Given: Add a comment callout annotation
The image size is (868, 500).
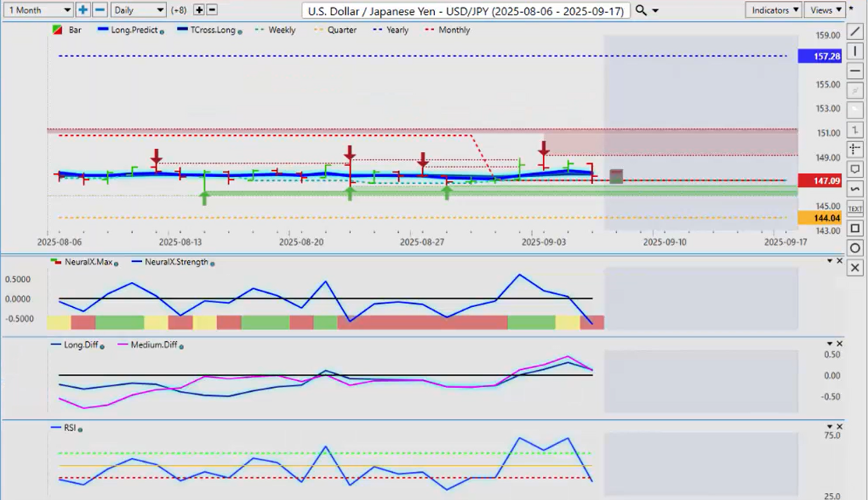Looking at the screenshot, I should 855,169.
